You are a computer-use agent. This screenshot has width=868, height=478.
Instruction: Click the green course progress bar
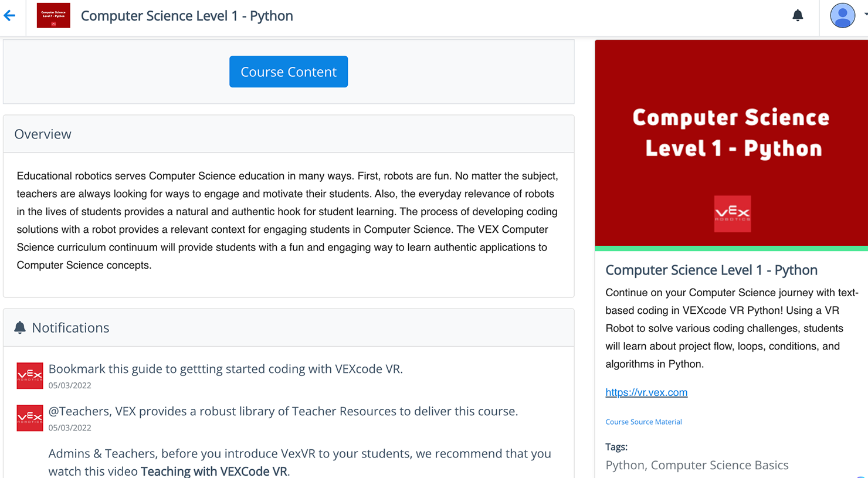click(731, 249)
